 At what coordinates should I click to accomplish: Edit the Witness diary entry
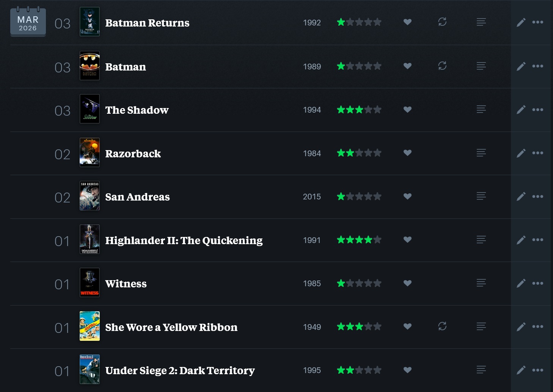coord(521,283)
